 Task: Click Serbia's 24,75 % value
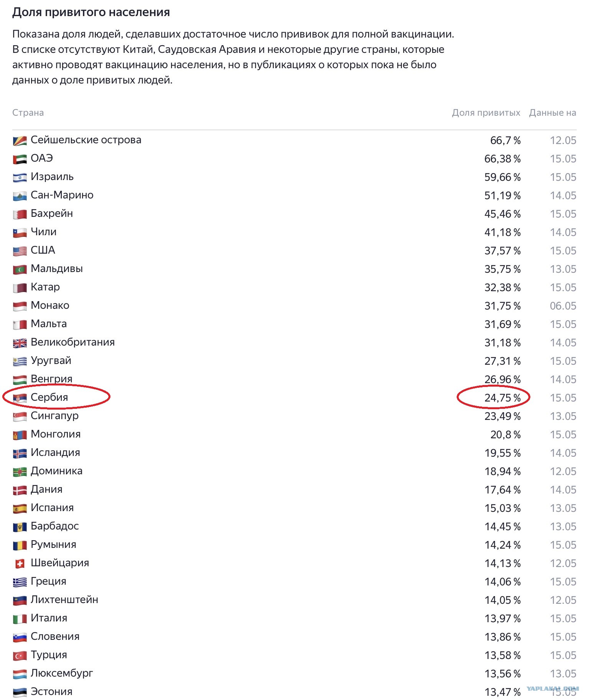click(x=502, y=398)
